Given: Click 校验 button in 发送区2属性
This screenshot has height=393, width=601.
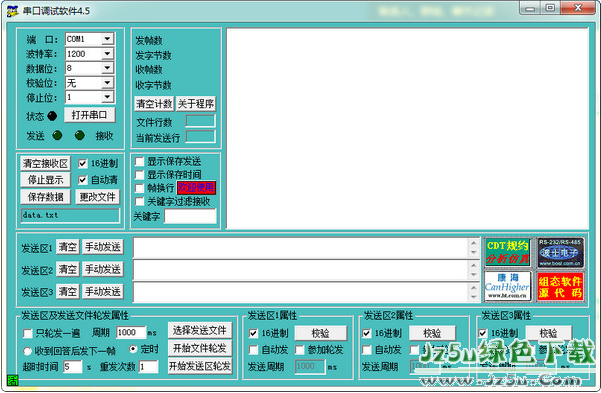Looking at the screenshot, I should click(432, 333).
